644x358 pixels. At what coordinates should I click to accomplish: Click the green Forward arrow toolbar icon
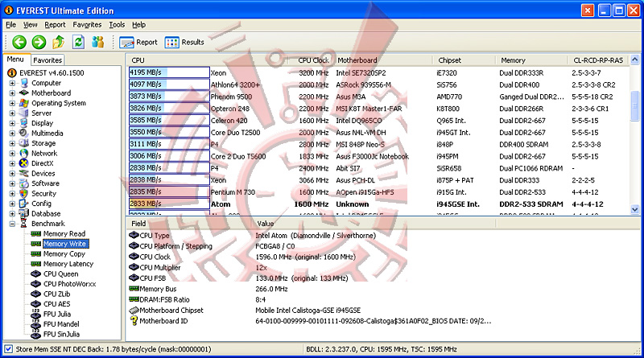[x=39, y=42]
